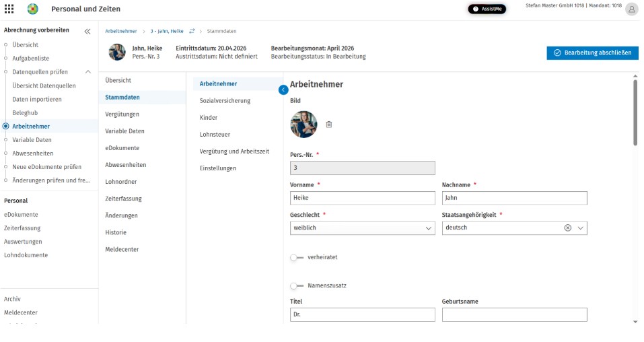644x342 pixels.
Task: Open Meldecenter in the left sidebar
Action: tap(21, 312)
